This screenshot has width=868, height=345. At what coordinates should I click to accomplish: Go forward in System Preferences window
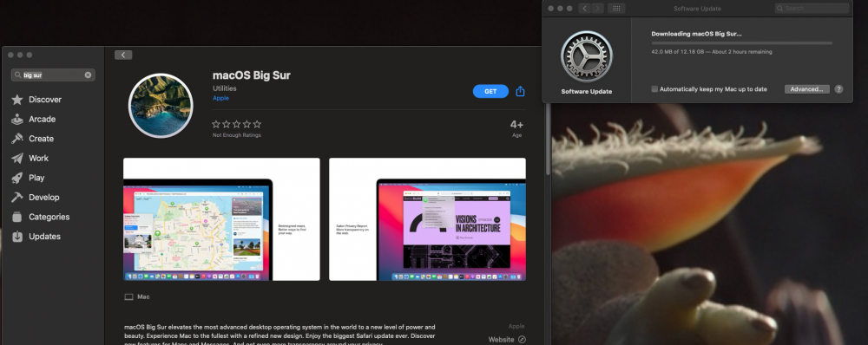598,9
